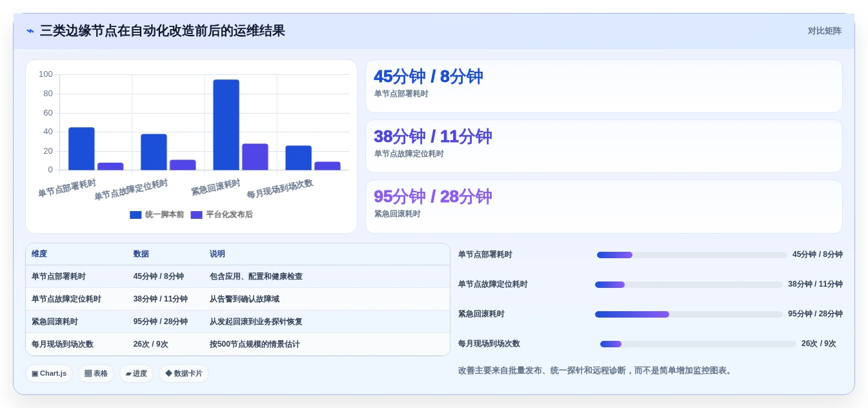Click the cell 包含应用、配置和健康检查

[x=256, y=276]
